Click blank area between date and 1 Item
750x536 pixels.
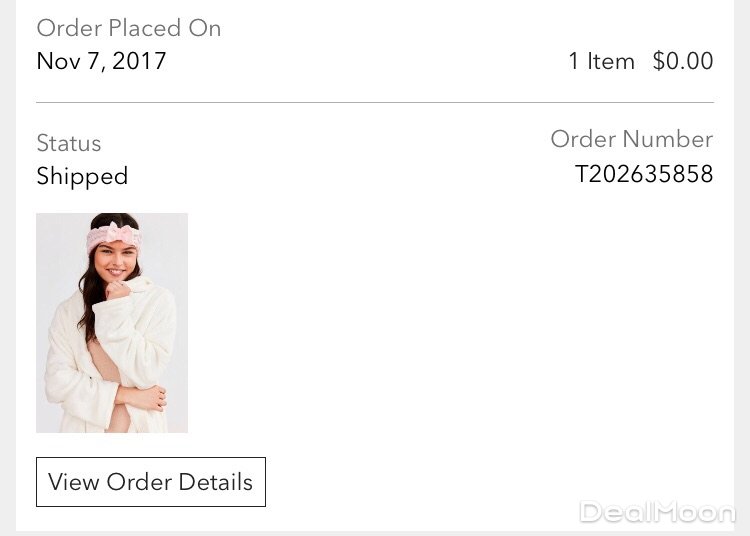[x=360, y=61]
